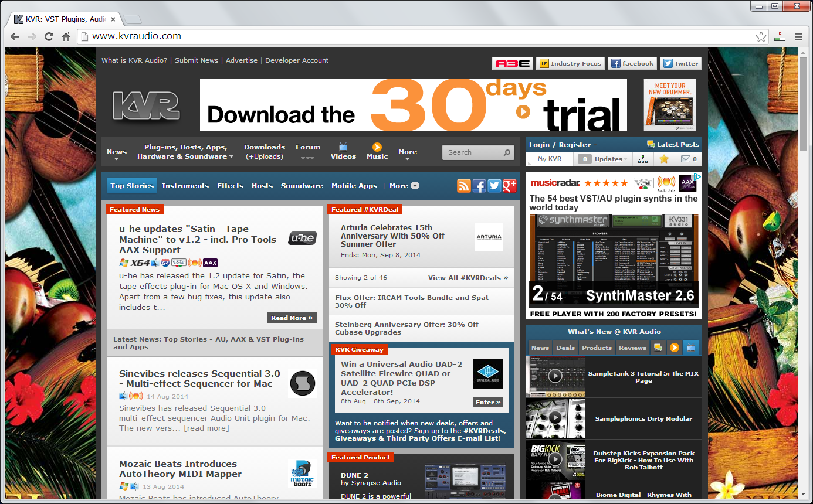Expand the More dropdown in the stories bar

[405, 186]
